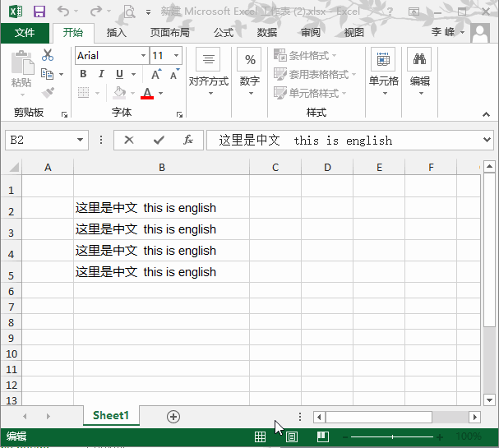Switch to the 公式 Formulas tab
Viewport: 499px width, 448px height.
(224, 33)
